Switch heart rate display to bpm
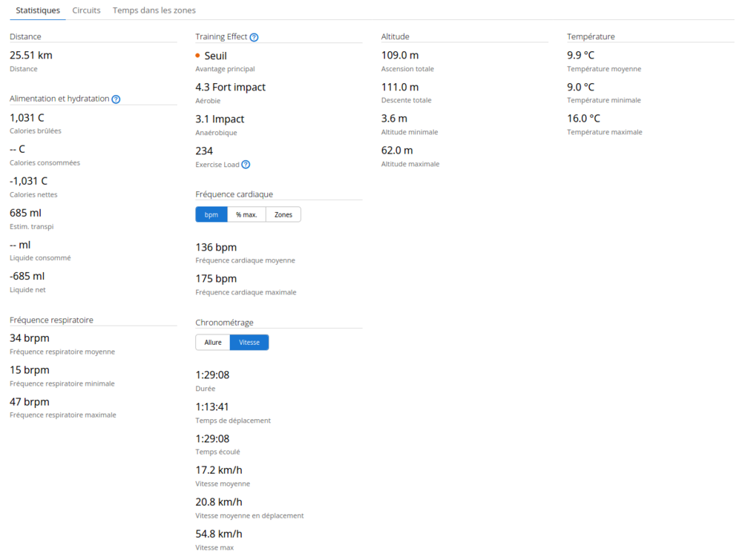 click(x=211, y=214)
